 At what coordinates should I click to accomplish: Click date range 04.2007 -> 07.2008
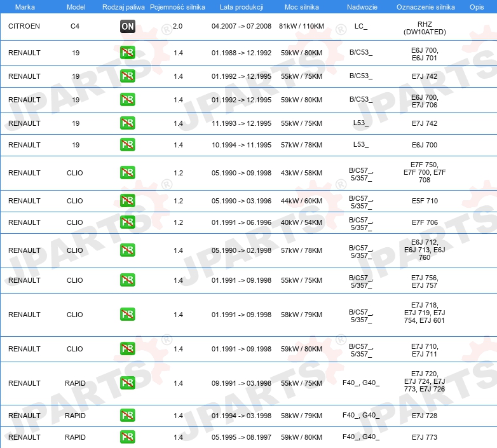(242, 26)
